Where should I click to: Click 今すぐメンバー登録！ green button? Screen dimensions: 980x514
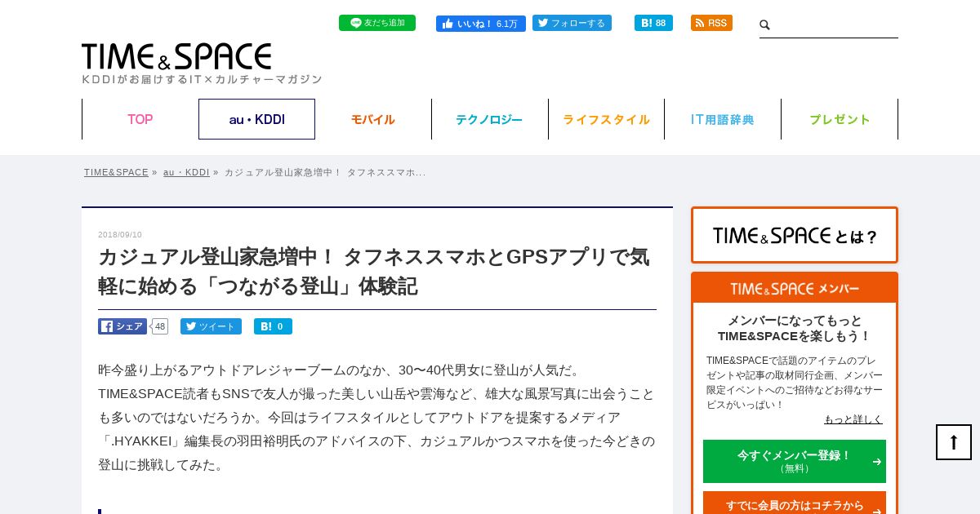pos(795,461)
